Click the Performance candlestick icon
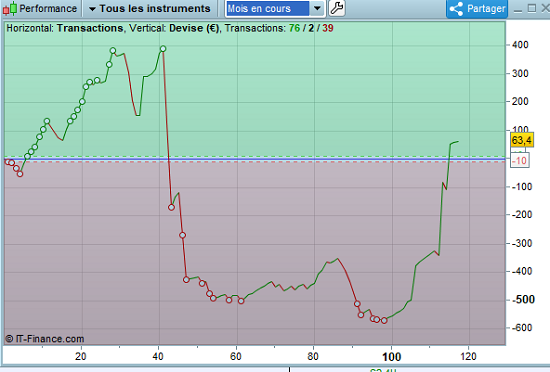 point(10,8)
